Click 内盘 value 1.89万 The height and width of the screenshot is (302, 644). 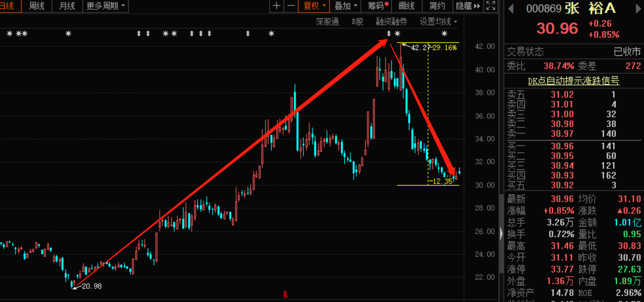click(627, 281)
